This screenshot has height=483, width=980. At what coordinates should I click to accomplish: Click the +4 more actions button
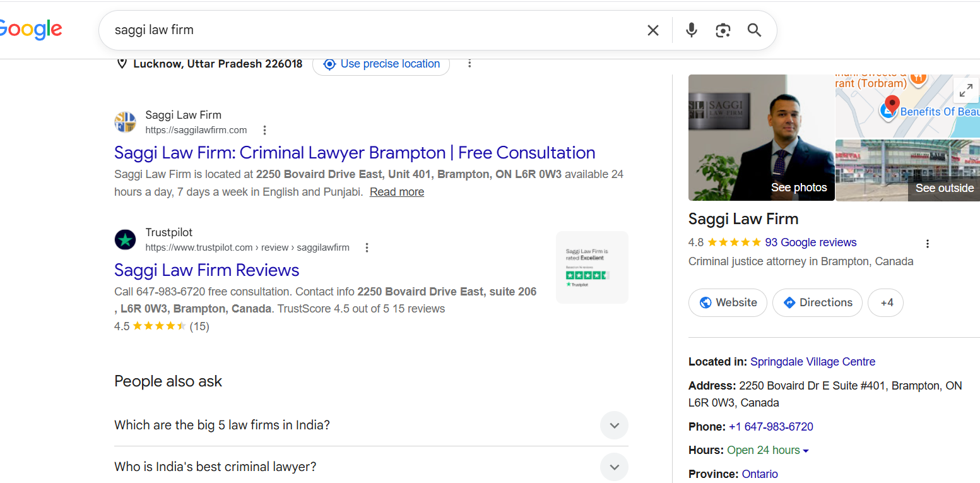click(885, 303)
